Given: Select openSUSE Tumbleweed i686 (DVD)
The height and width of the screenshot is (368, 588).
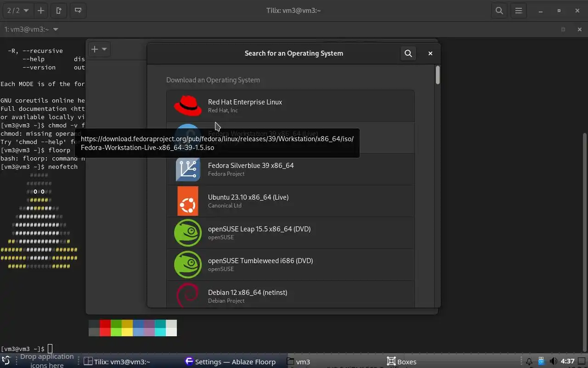Looking at the screenshot, I should (291, 264).
